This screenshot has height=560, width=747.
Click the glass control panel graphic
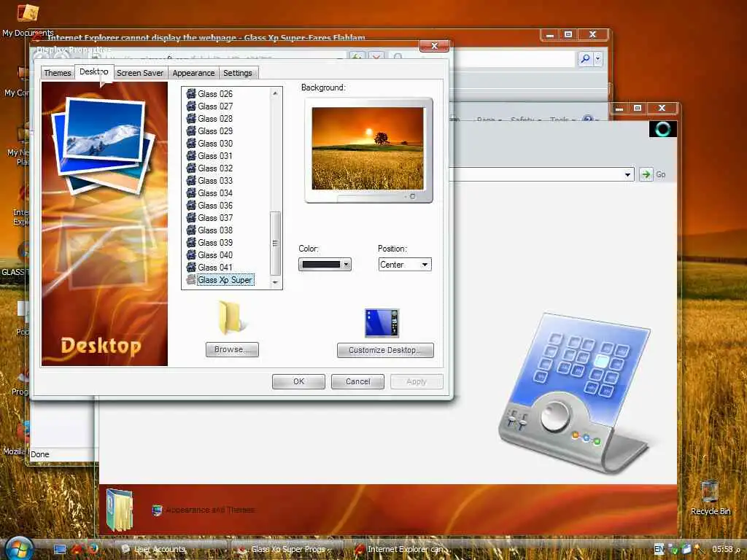tap(575, 393)
